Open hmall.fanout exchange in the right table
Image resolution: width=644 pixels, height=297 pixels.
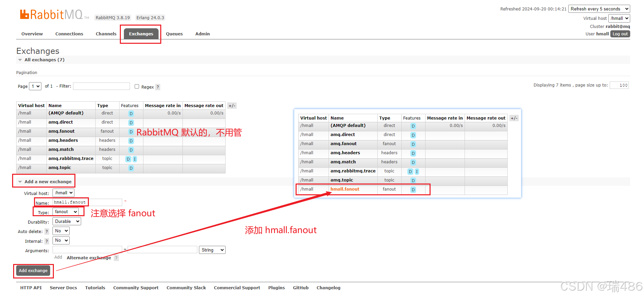click(345, 189)
